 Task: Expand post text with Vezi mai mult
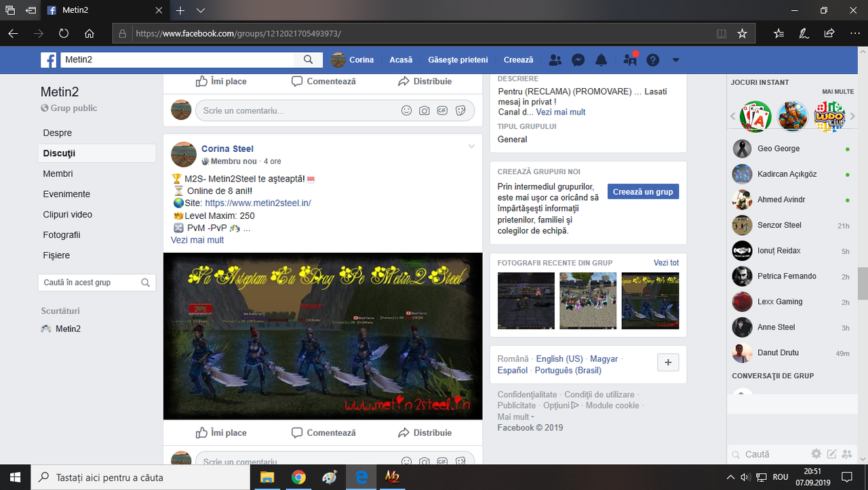(x=197, y=240)
